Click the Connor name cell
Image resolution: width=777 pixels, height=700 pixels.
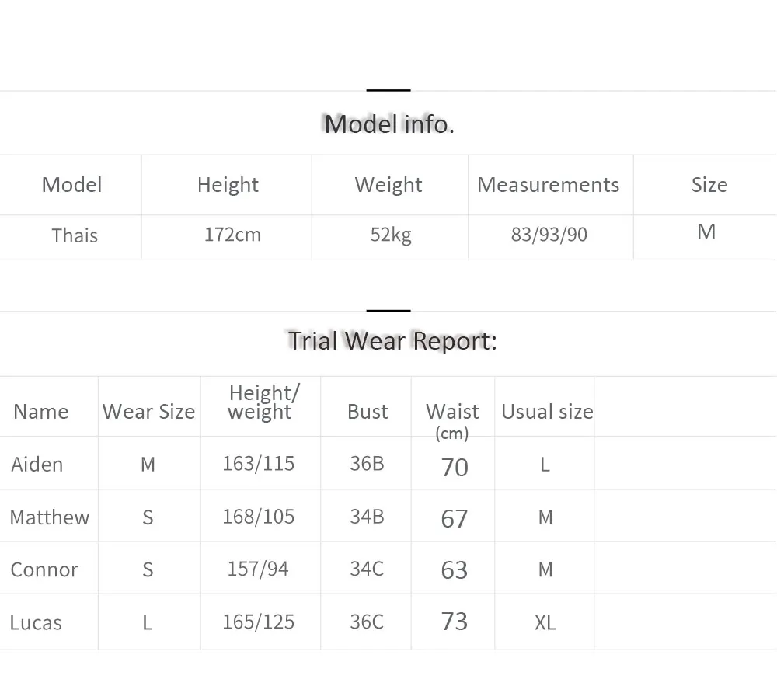click(x=44, y=569)
